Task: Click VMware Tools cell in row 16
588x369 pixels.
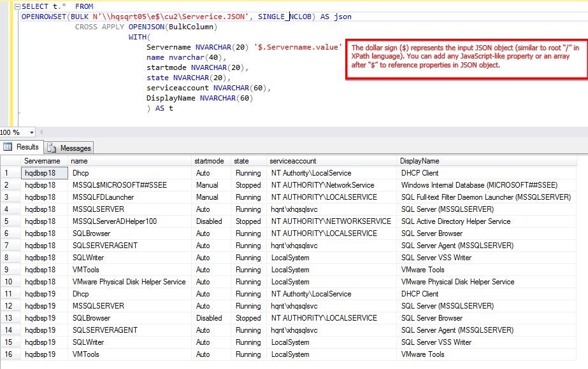Action: (486, 354)
